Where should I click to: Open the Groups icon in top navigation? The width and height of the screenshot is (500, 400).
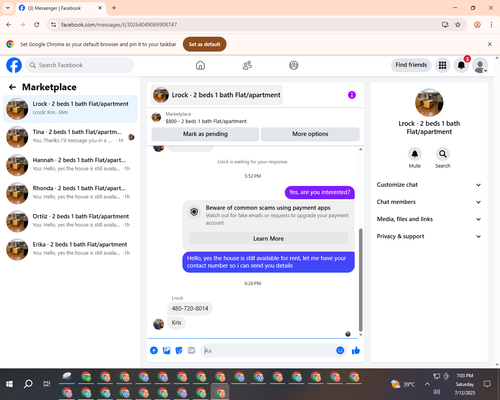coord(294,65)
